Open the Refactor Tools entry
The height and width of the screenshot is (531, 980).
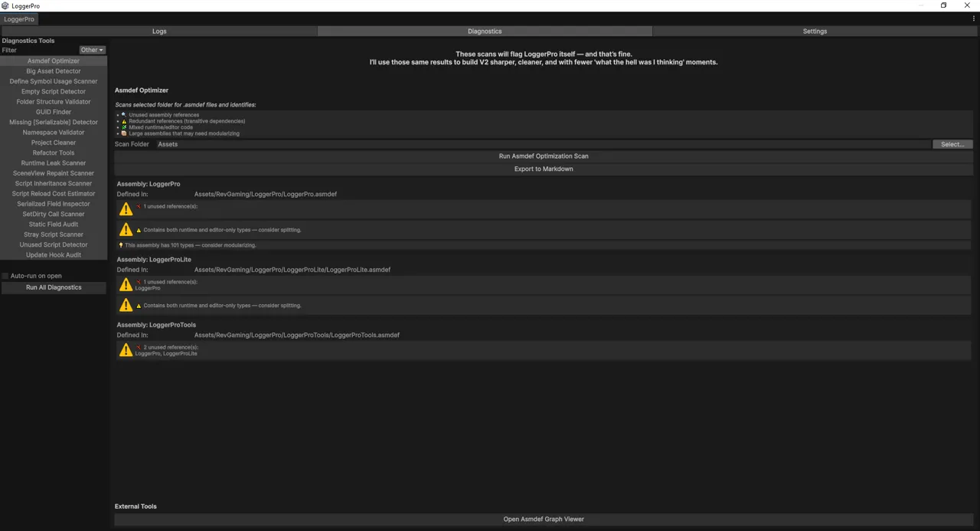coord(54,152)
